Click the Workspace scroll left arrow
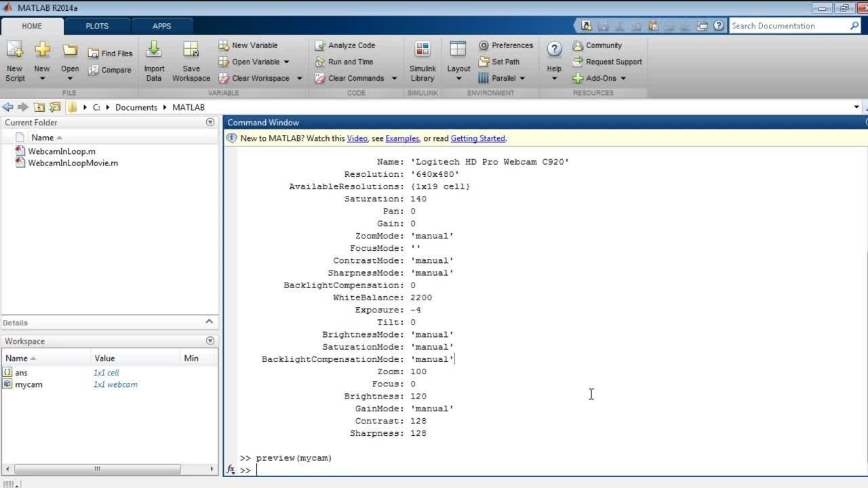 7,469
